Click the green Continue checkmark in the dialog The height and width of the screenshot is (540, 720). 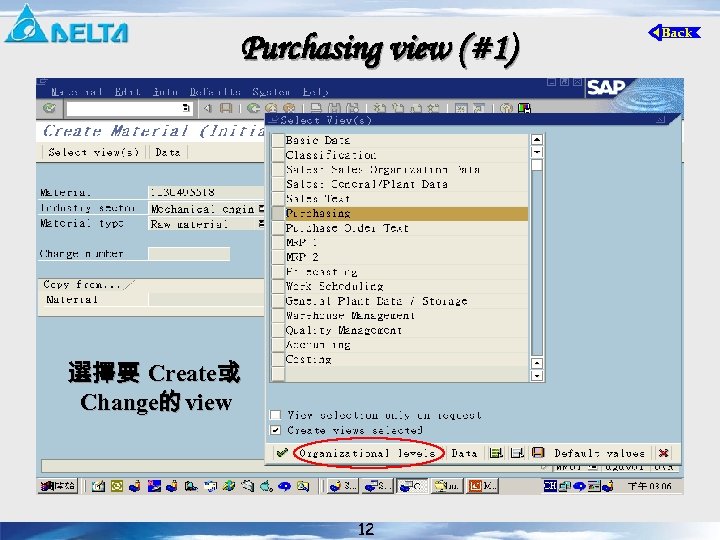pyautogui.click(x=282, y=453)
